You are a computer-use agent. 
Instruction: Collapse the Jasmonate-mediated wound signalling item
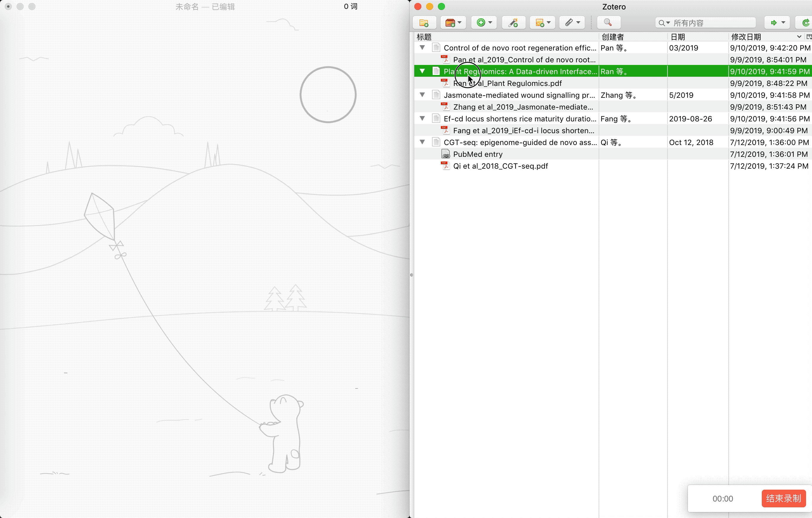422,95
